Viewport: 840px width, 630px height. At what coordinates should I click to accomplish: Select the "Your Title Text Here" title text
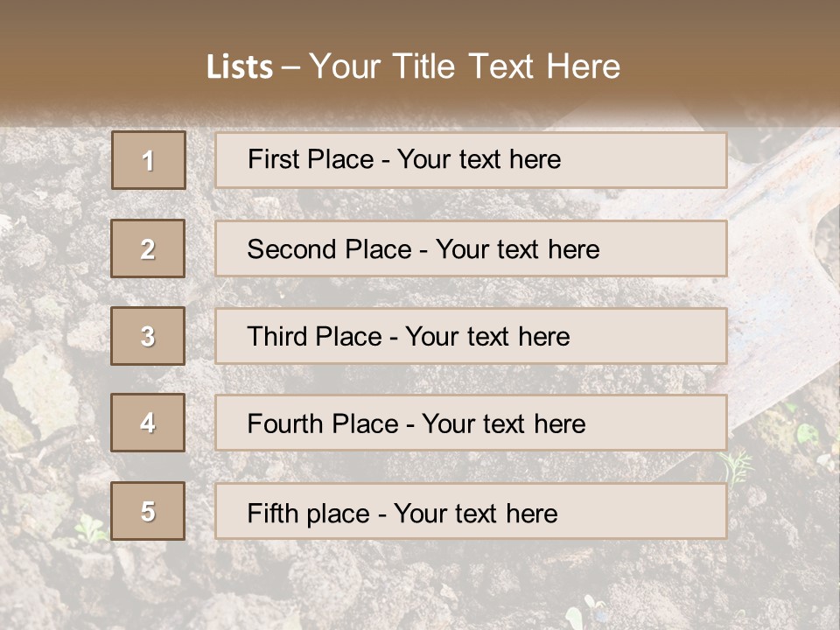(x=465, y=67)
